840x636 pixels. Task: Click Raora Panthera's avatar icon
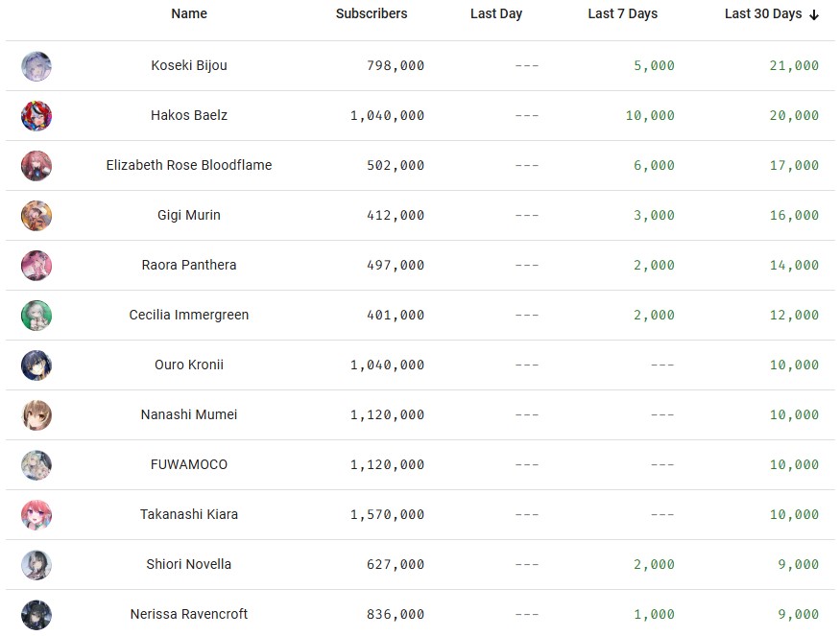click(36, 266)
